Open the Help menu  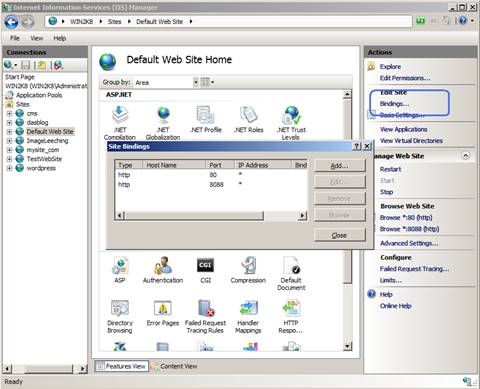click(60, 38)
